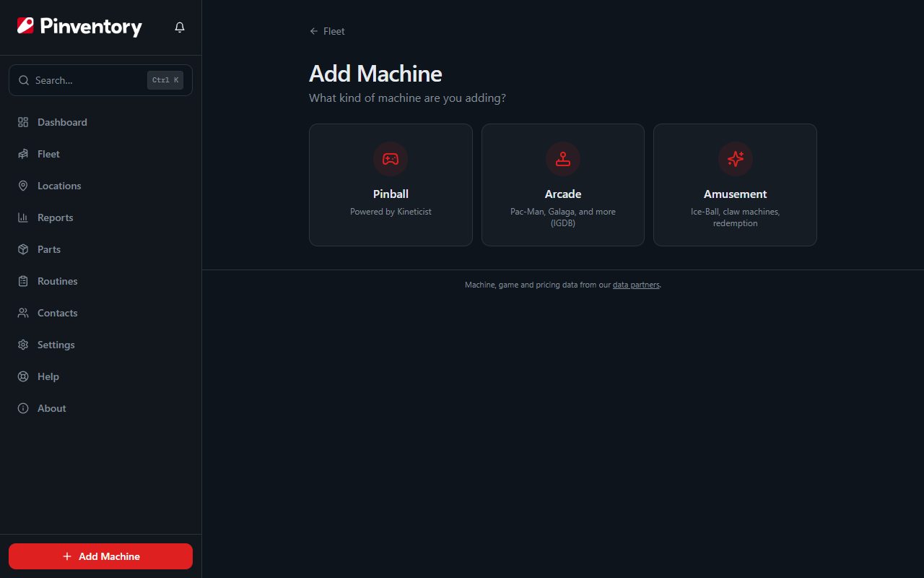Click the Routines clipboard icon

pos(23,281)
